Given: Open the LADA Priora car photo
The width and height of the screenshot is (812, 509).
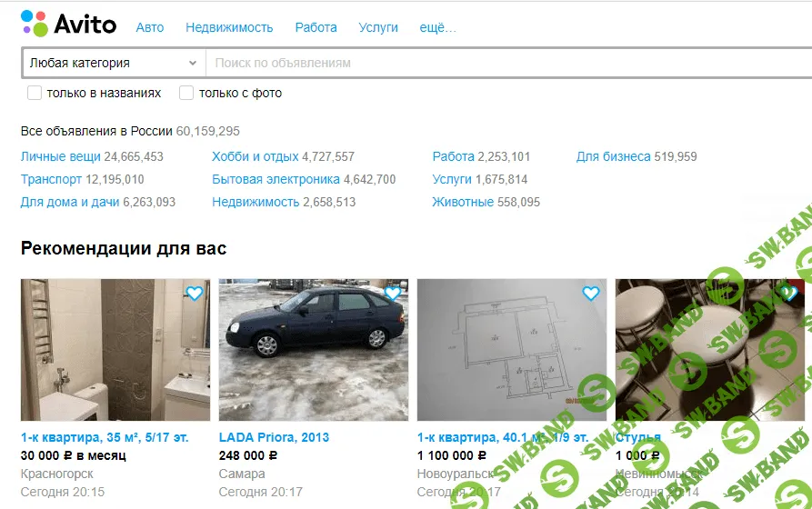Looking at the screenshot, I should [x=314, y=350].
